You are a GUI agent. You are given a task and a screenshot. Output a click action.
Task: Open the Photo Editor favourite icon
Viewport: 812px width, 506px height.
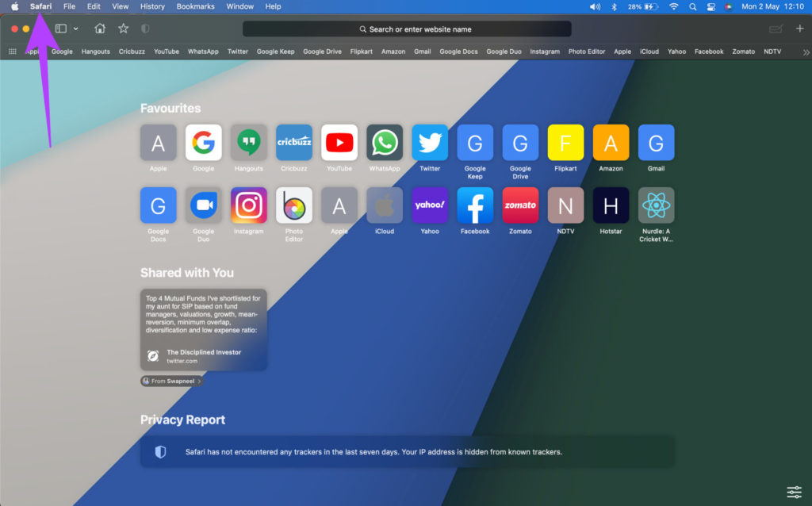294,205
